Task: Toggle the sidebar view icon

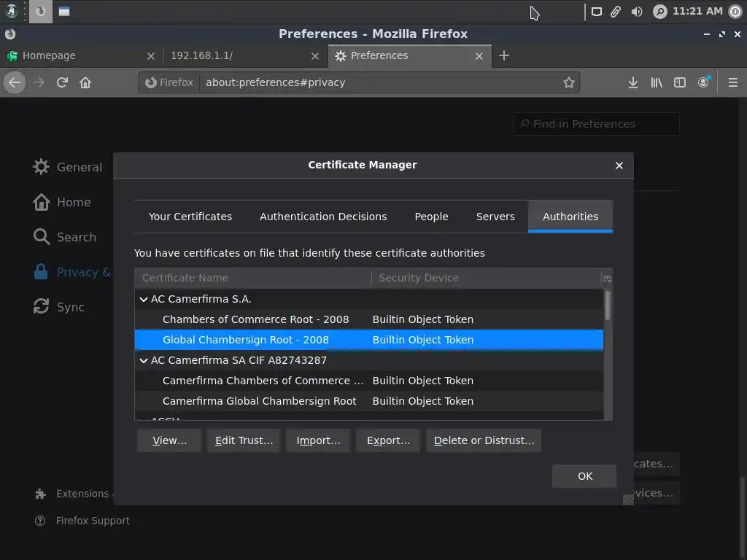Action: tap(680, 82)
